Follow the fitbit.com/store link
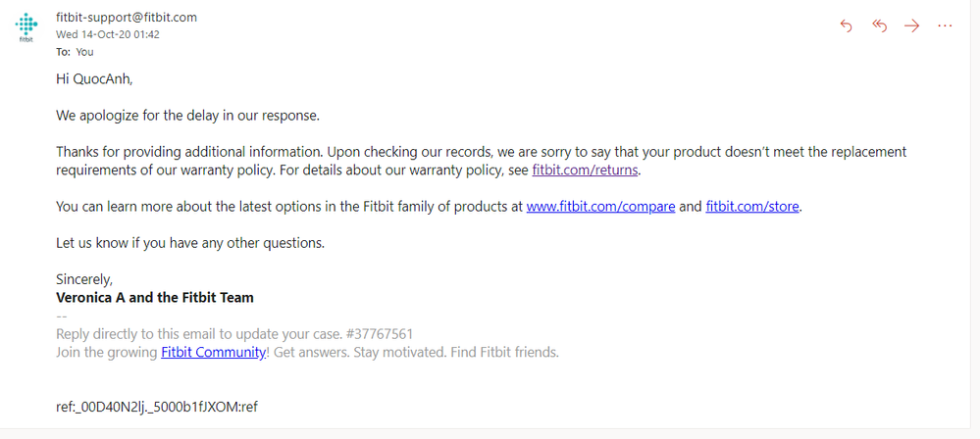This screenshot has height=439, width=980. (x=752, y=207)
